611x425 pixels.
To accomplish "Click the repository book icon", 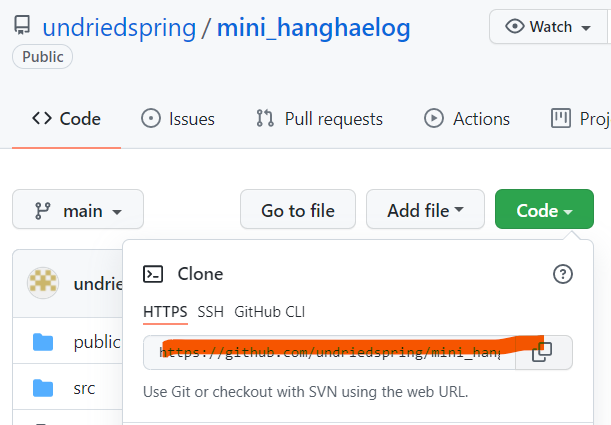I will [22, 25].
